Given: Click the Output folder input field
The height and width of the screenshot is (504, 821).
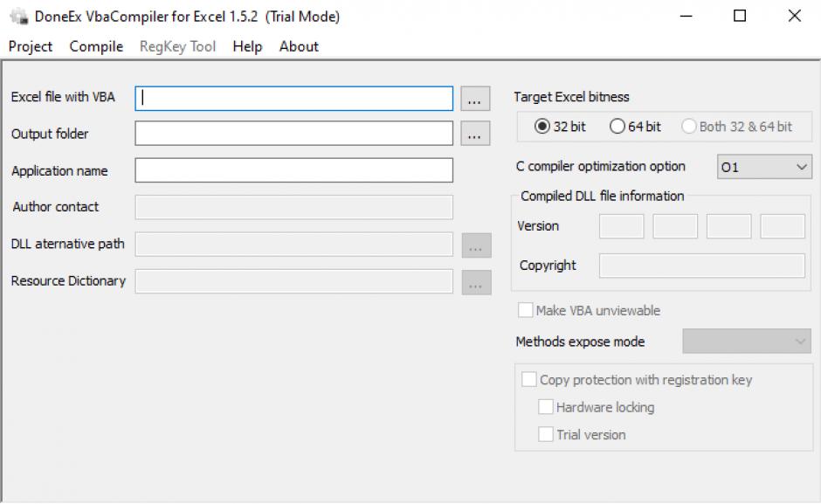Looking at the screenshot, I should pos(293,134).
